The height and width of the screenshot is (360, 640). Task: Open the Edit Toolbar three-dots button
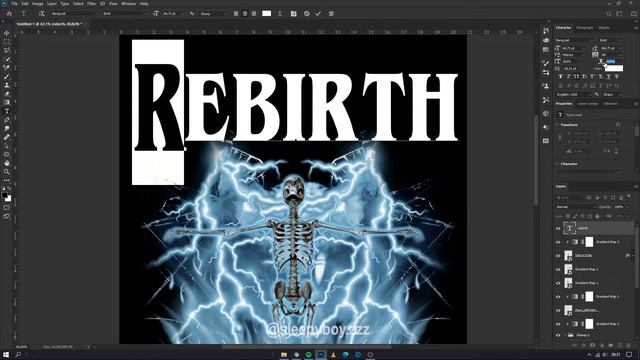7,180
